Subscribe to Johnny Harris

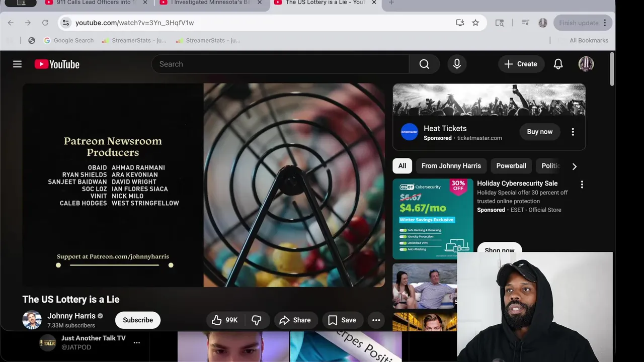(x=138, y=320)
